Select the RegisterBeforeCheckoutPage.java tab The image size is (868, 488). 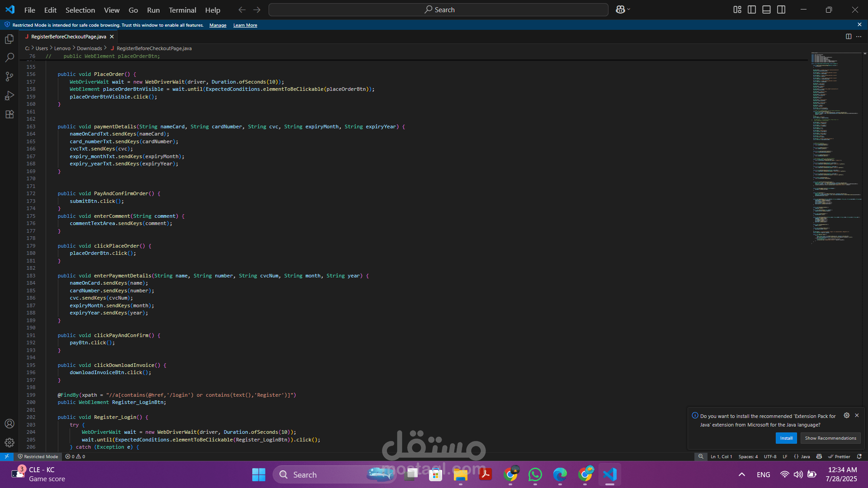[68, 37]
